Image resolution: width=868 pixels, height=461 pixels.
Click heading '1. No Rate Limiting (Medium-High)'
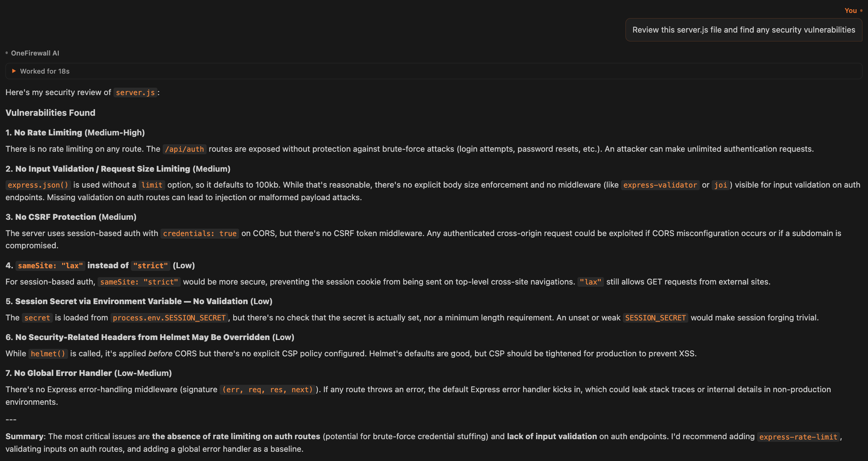coord(75,132)
